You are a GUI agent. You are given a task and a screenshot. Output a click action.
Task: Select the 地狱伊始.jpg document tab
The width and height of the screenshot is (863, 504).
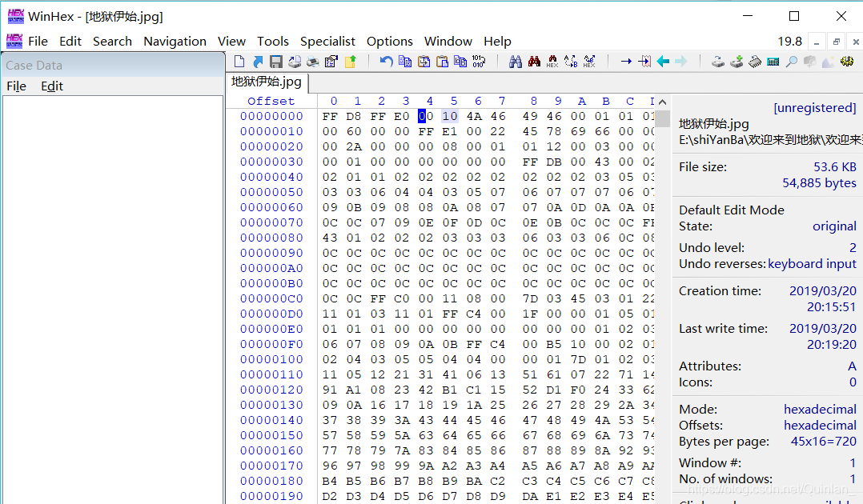pos(267,82)
